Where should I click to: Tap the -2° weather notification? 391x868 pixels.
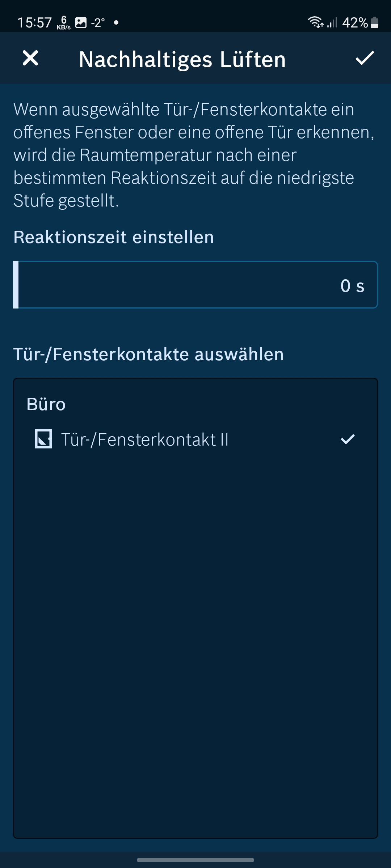coord(98,23)
